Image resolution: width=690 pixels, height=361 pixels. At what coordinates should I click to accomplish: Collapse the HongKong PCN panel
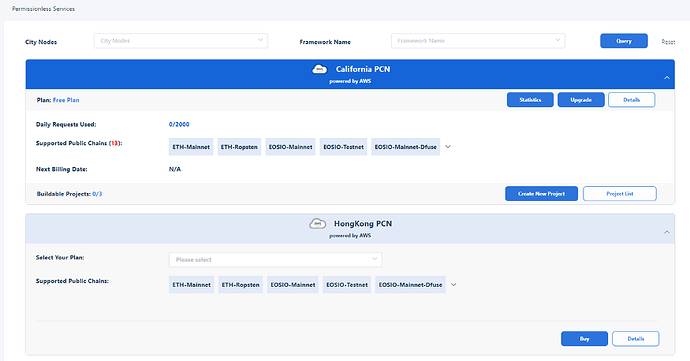pos(667,232)
